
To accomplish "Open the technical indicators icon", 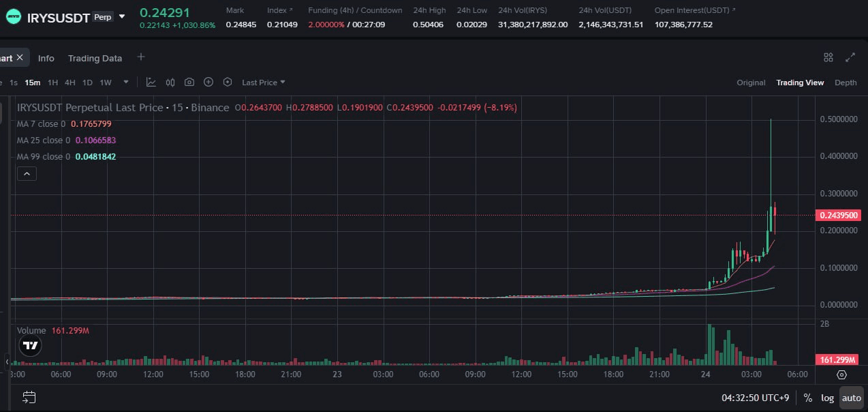I will [x=151, y=83].
